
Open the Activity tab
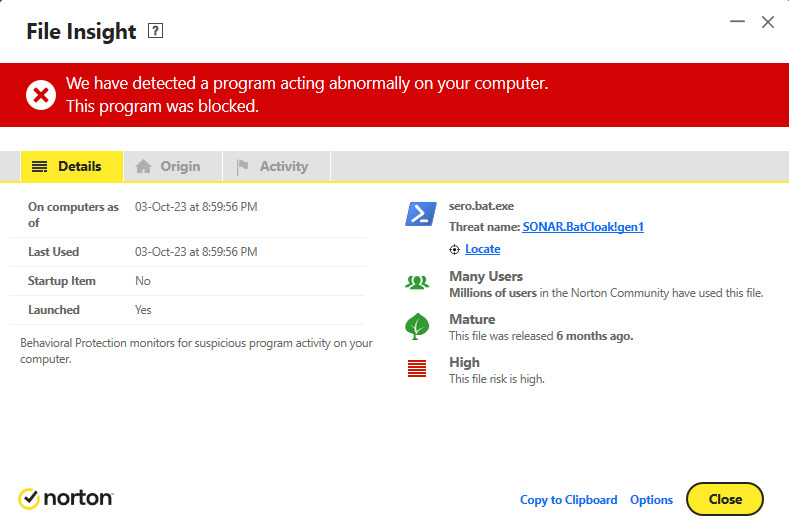click(x=273, y=166)
